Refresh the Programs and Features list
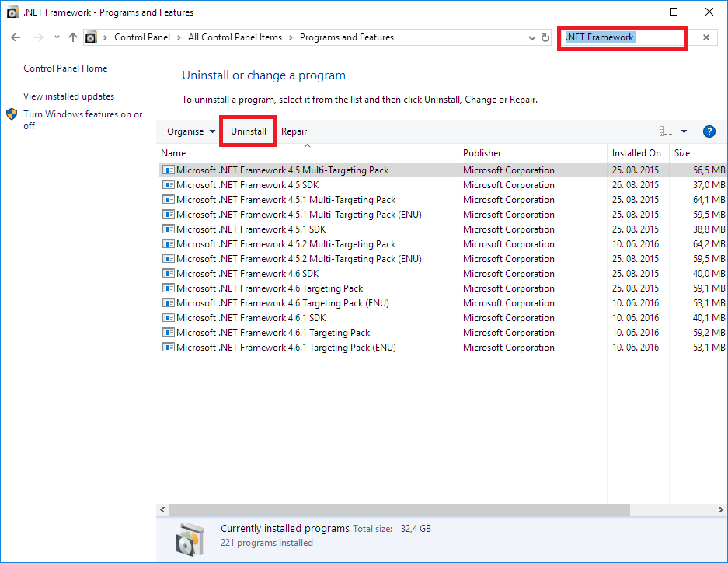The height and width of the screenshot is (563, 728). (x=545, y=37)
